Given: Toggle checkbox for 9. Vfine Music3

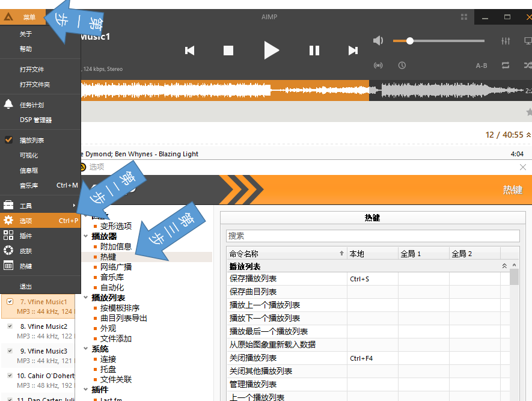Looking at the screenshot, I should click(10, 351).
